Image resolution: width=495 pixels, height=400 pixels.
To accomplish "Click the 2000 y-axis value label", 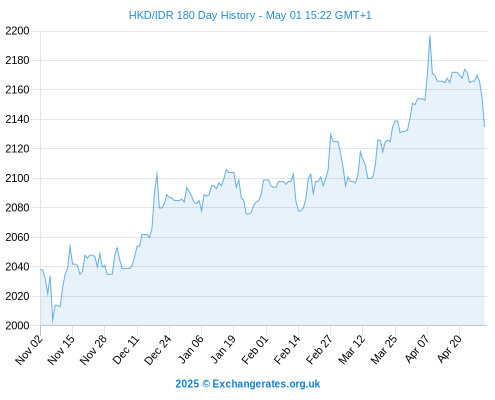I will coord(17,326).
